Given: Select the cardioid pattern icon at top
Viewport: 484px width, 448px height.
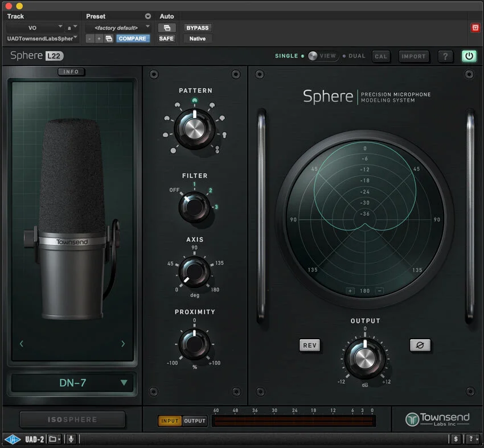Looking at the screenshot, I should pos(195,100).
